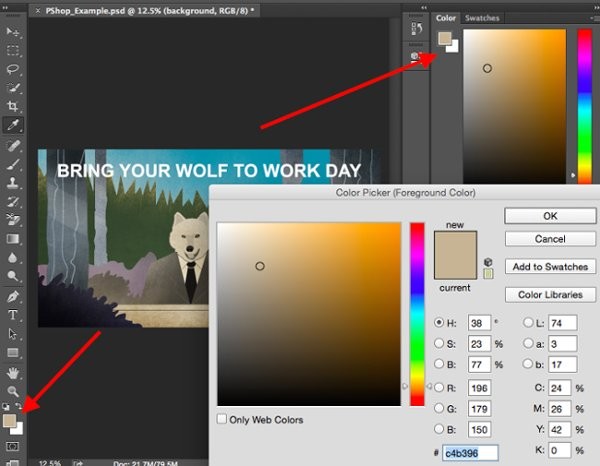
Task: Select the Crop tool
Action: point(14,106)
